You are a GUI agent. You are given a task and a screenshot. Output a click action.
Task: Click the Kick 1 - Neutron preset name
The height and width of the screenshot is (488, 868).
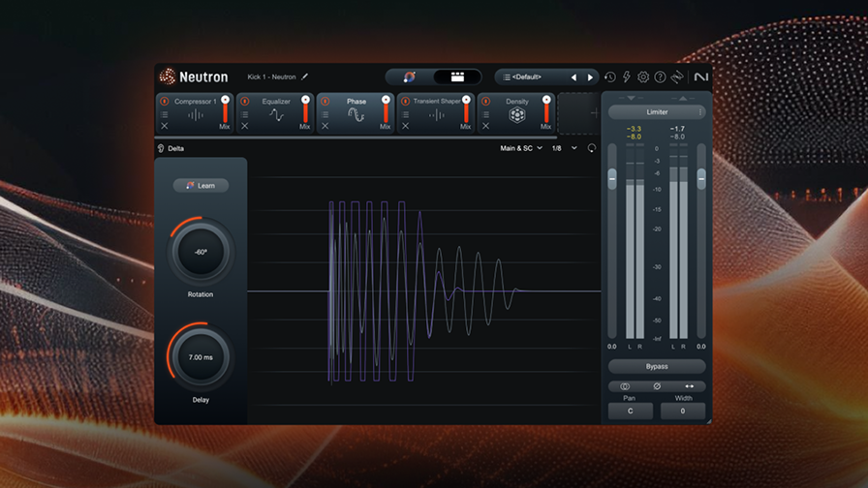tap(271, 76)
